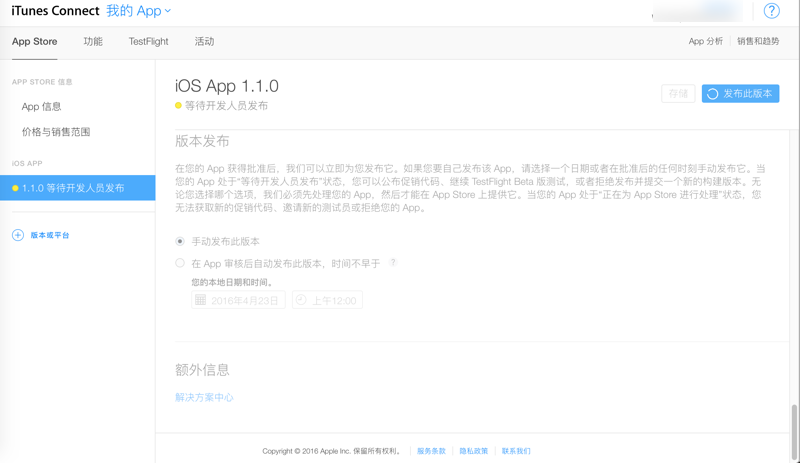Expand the 我的 App dropdown chevron

(x=168, y=11)
